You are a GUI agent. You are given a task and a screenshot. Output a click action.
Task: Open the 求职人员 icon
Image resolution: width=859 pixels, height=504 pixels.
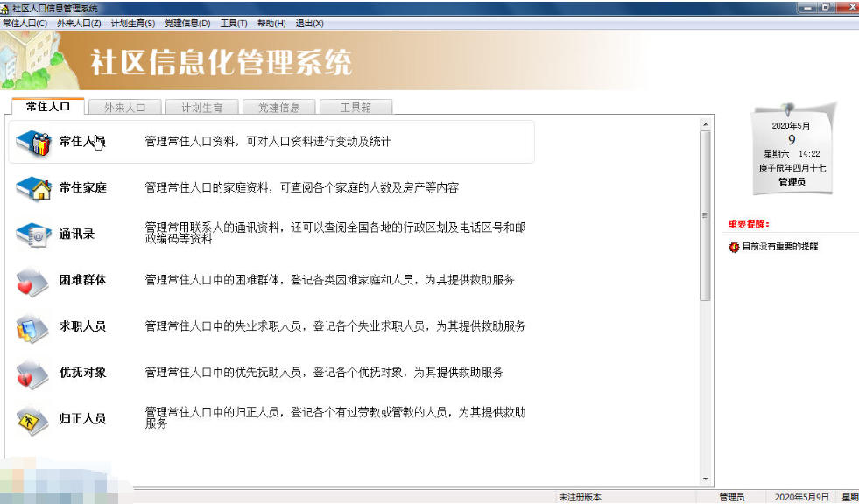(33, 327)
